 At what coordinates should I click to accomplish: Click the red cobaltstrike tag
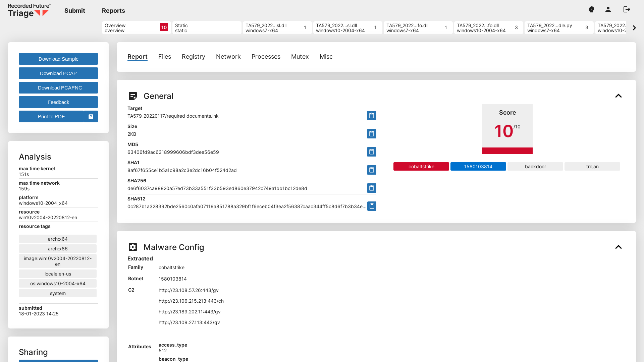tap(421, 167)
